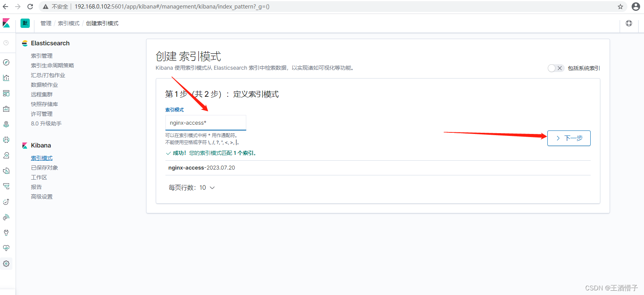Click the 管理 breadcrumb
Image resolution: width=644 pixels, height=295 pixels.
(x=46, y=23)
